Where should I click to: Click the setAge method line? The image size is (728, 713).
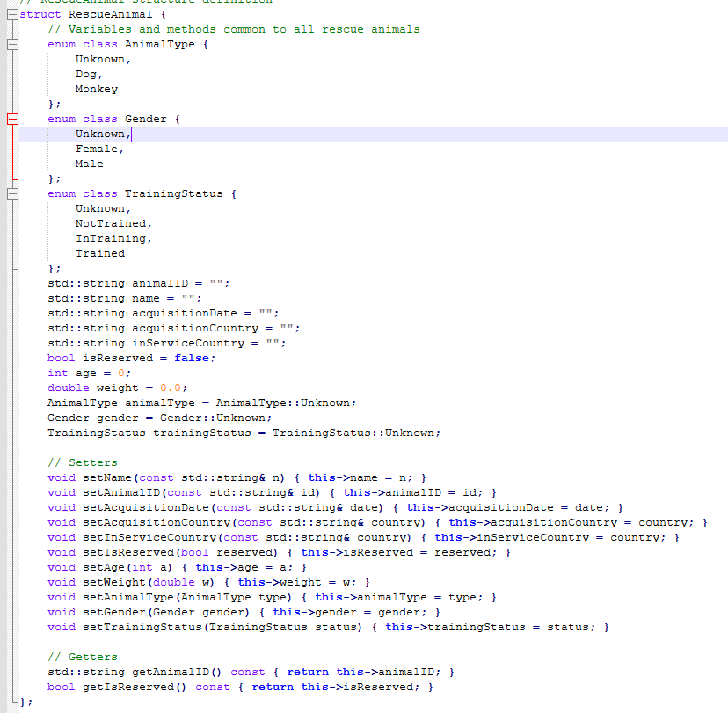pyautogui.click(x=177, y=567)
